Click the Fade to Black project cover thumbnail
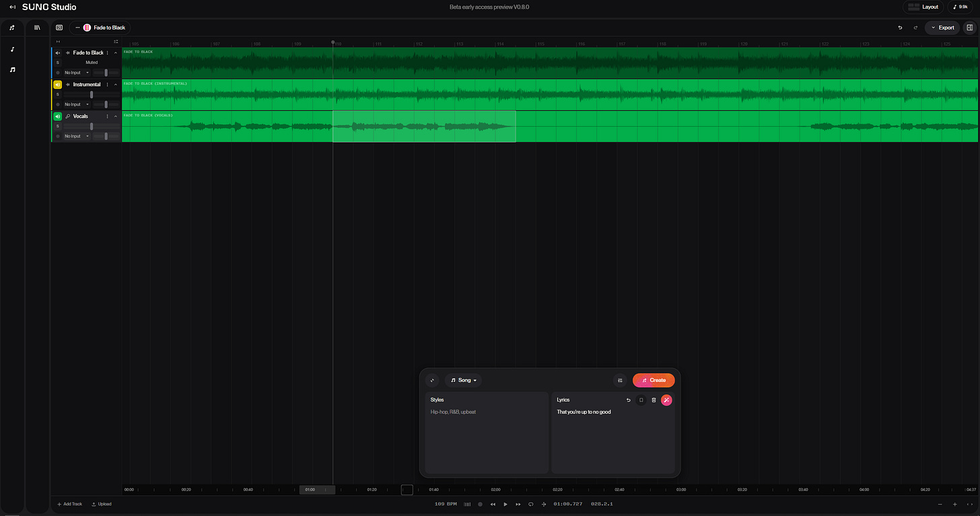The image size is (980, 516). coord(87,28)
